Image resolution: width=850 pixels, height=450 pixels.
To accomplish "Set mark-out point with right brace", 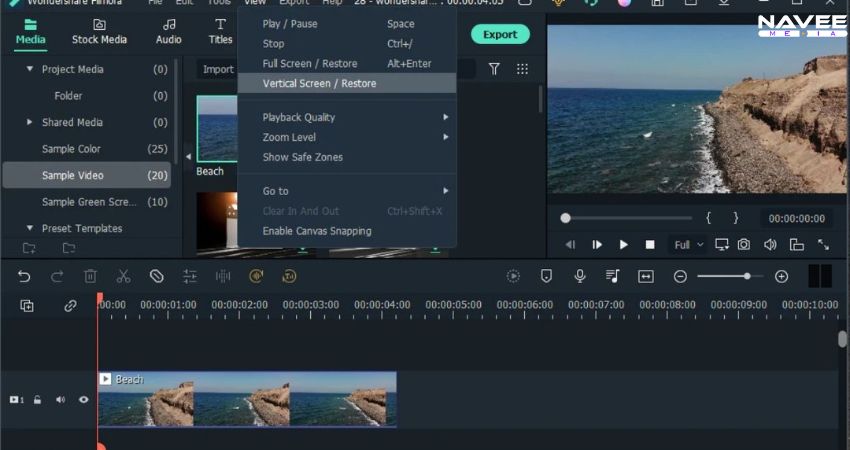I will pos(736,218).
